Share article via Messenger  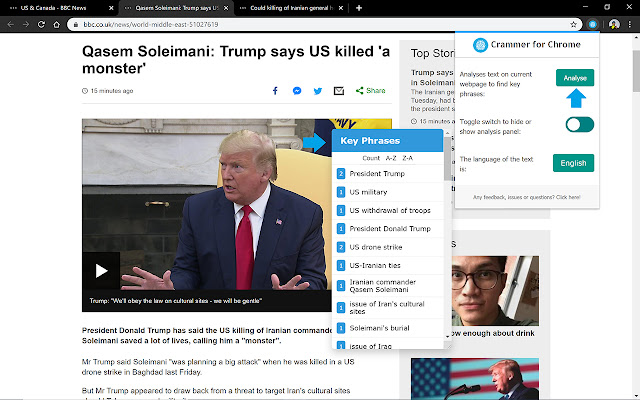297,91
